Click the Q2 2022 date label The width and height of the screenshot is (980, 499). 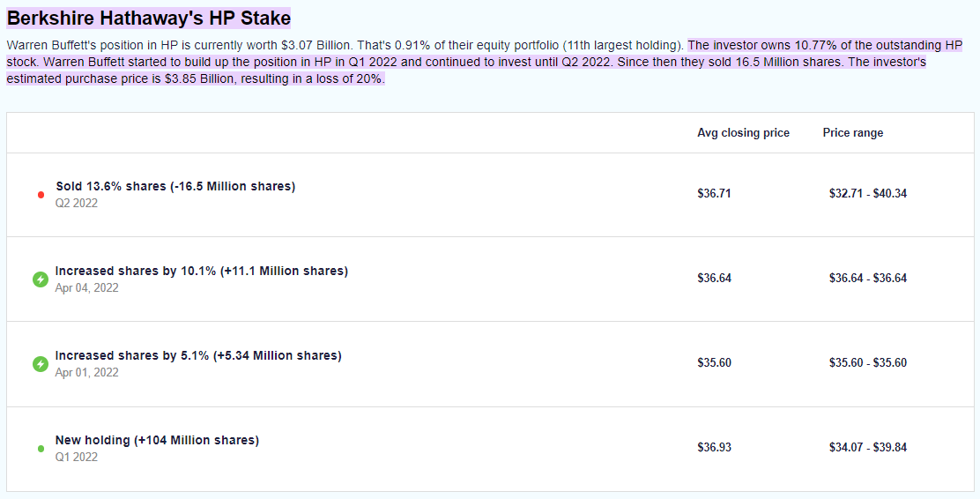coord(77,203)
